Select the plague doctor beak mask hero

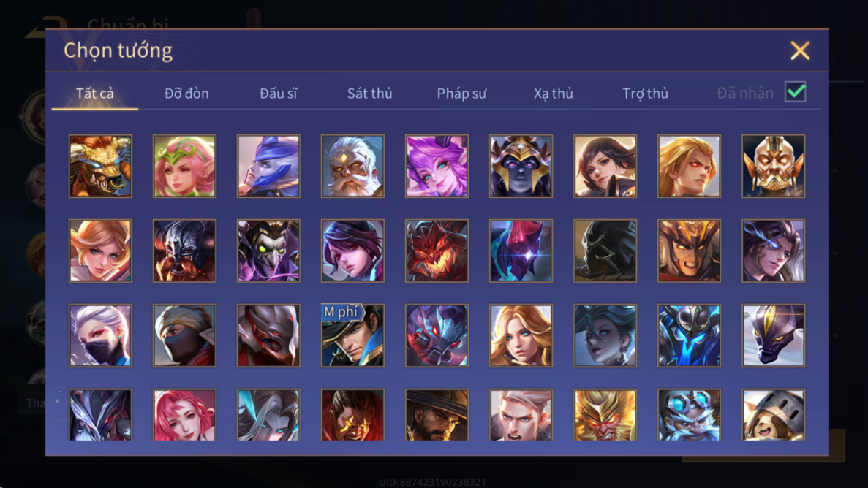pos(268,251)
